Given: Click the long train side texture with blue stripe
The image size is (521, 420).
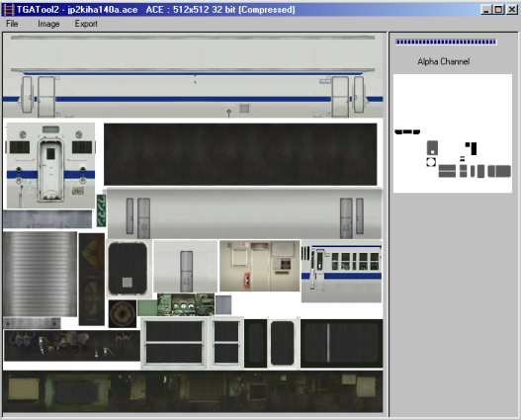Looking at the screenshot, I should 193,76.
